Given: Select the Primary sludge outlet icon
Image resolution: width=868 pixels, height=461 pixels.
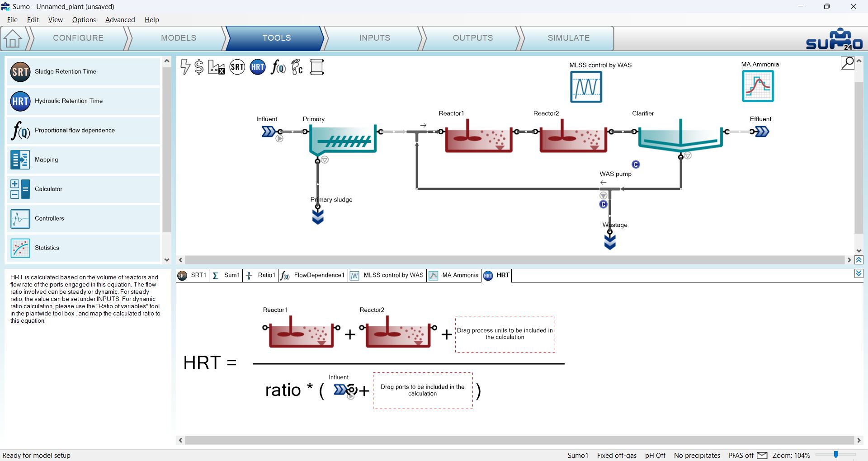Looking at the screenshot, I should coord(318,217).
